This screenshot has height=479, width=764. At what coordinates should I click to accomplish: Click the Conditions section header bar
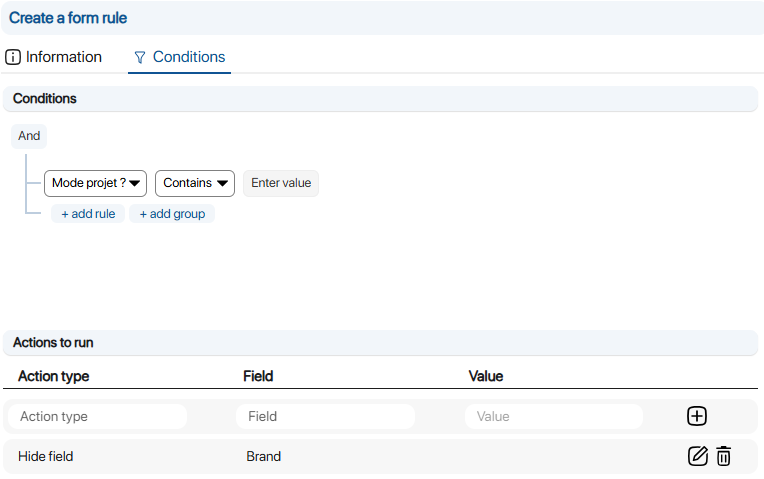pos(380,99)
